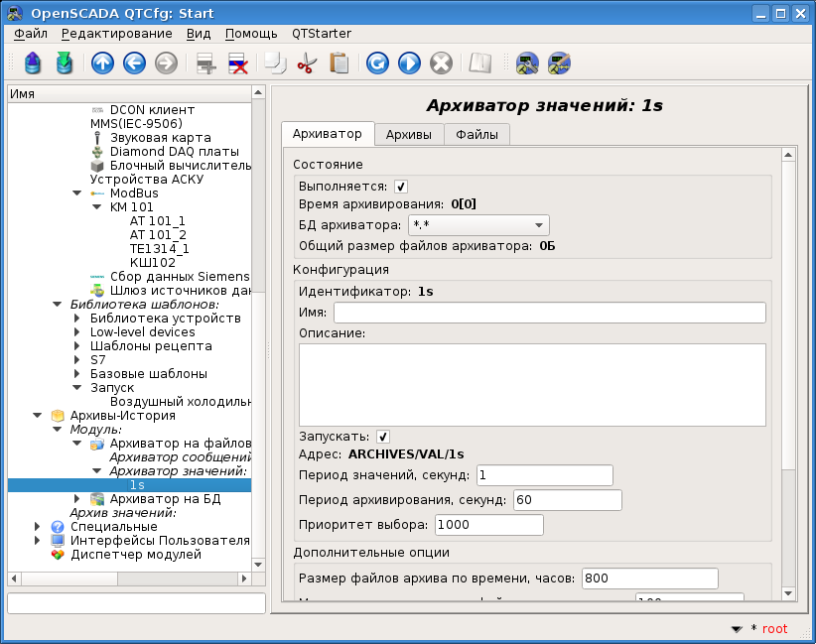Collapse the Архивы-История node
816x644 pixels.
pos(38,416)
